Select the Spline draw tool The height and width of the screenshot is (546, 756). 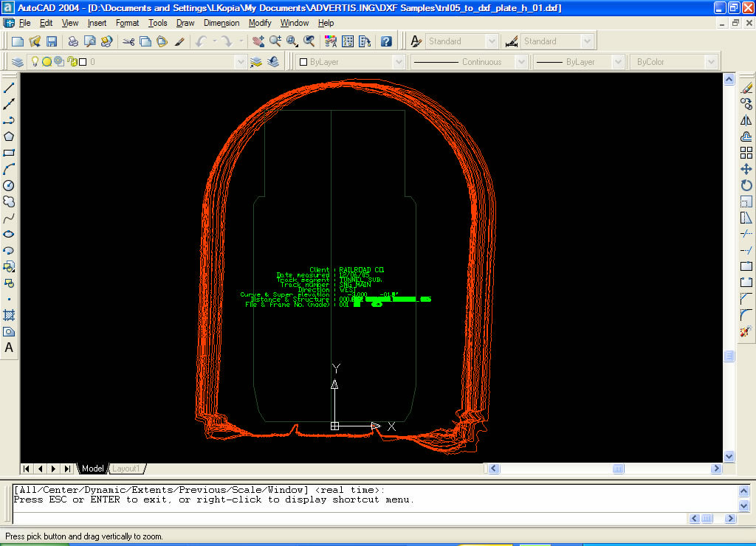coord(9,218)
